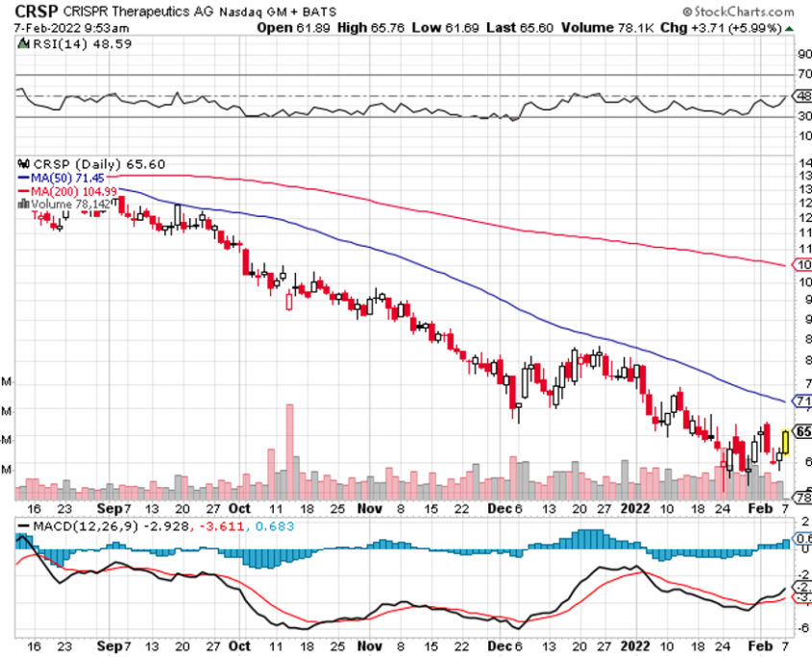Viewport: 812px width, 657px height.
Task: Click the Chg +3.71 (+5.99%) value
Action: (x=721, y=28)
